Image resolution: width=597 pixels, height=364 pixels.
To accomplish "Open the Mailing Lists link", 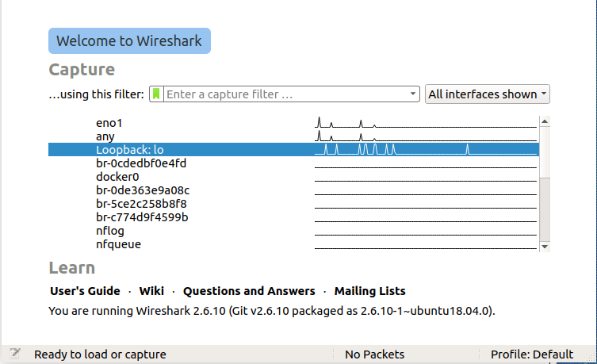I will 369,291.
